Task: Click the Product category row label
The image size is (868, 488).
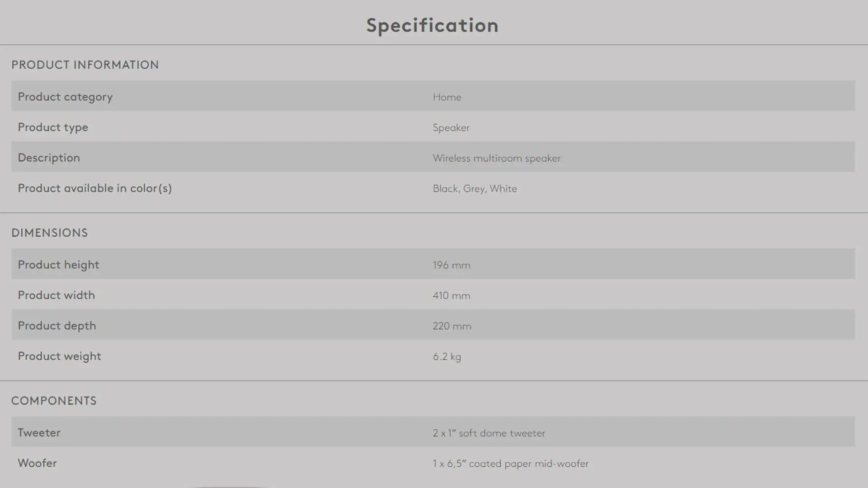Action: point(65,97)
